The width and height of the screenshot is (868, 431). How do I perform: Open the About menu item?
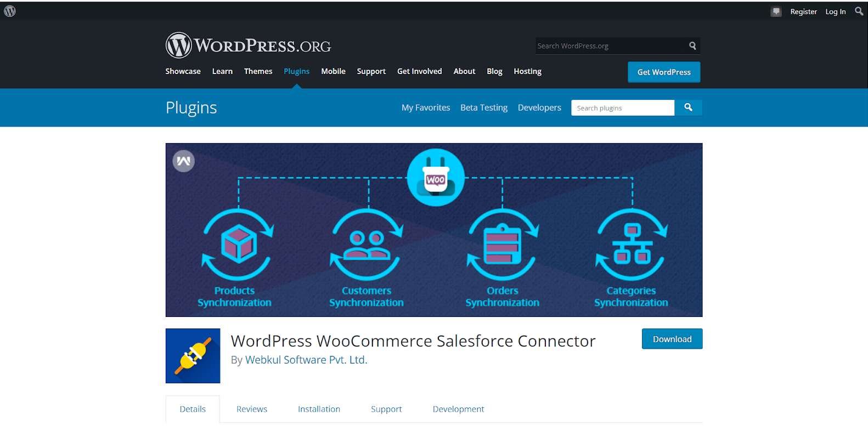[x=464, y=71]
